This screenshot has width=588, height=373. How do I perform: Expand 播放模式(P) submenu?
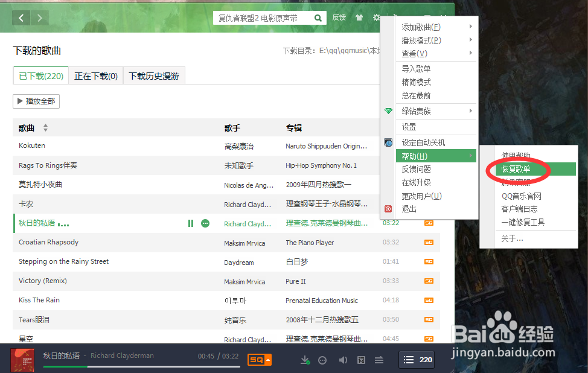coord(436,40)
